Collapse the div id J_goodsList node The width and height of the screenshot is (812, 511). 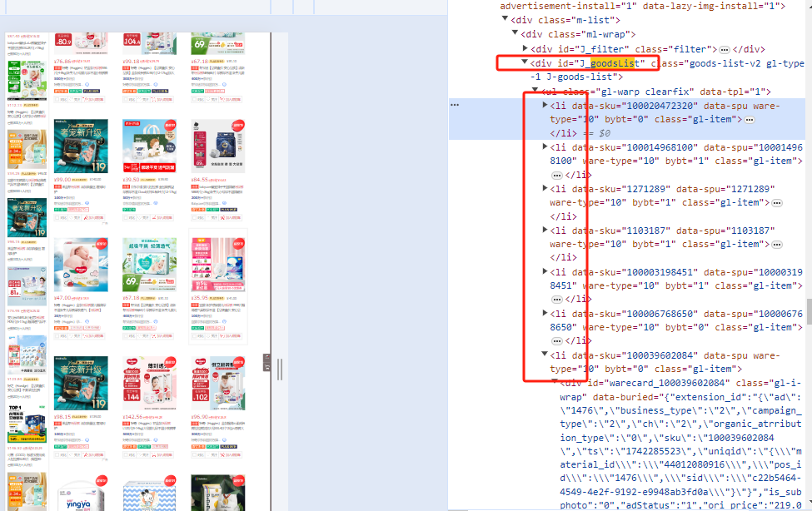(525, 62)
